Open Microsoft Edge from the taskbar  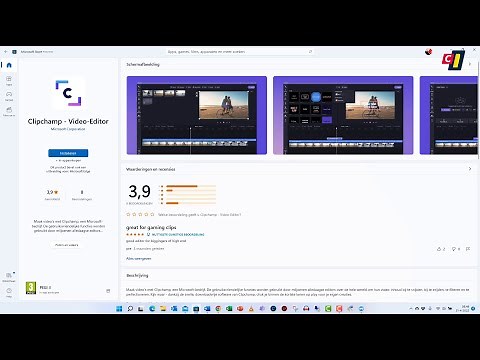(x=152, y=309)
